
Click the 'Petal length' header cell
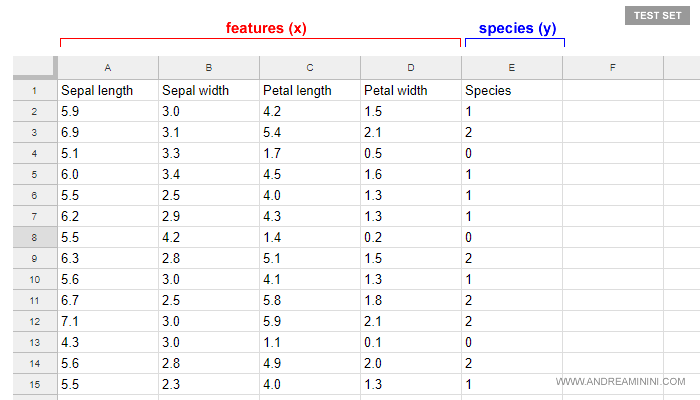(x=297, y=90)
